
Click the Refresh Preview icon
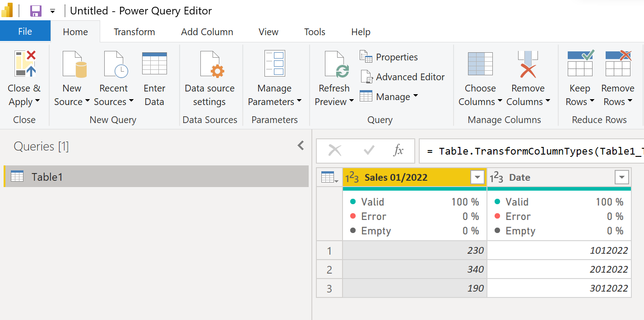pyautogui.click(x=336, y=64)
